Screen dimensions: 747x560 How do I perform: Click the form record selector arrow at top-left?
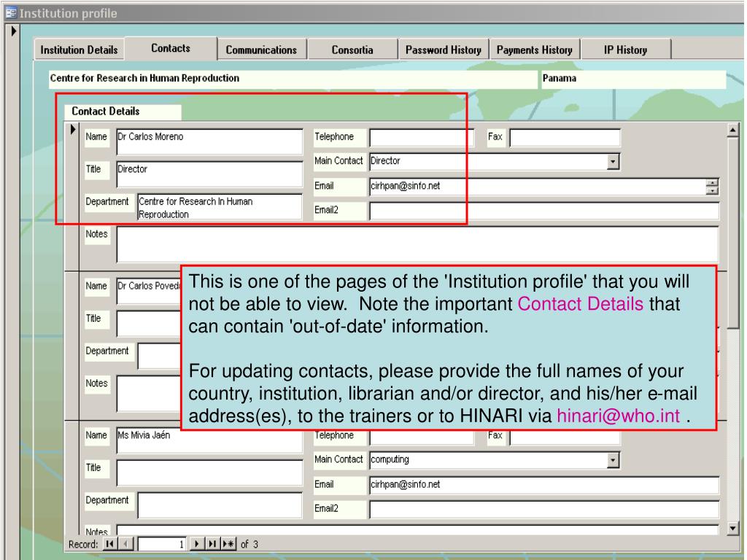(x=13, y=31)
